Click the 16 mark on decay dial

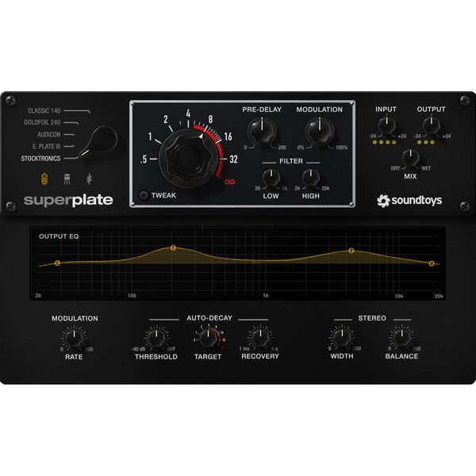click(228, 136)
